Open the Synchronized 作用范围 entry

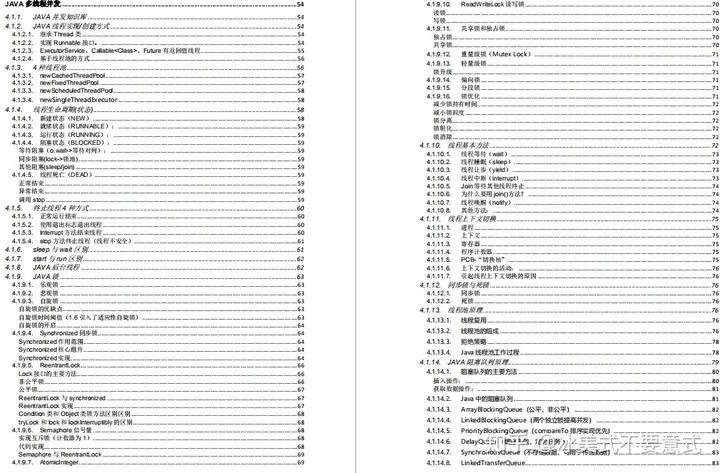(x=162, y=342)
